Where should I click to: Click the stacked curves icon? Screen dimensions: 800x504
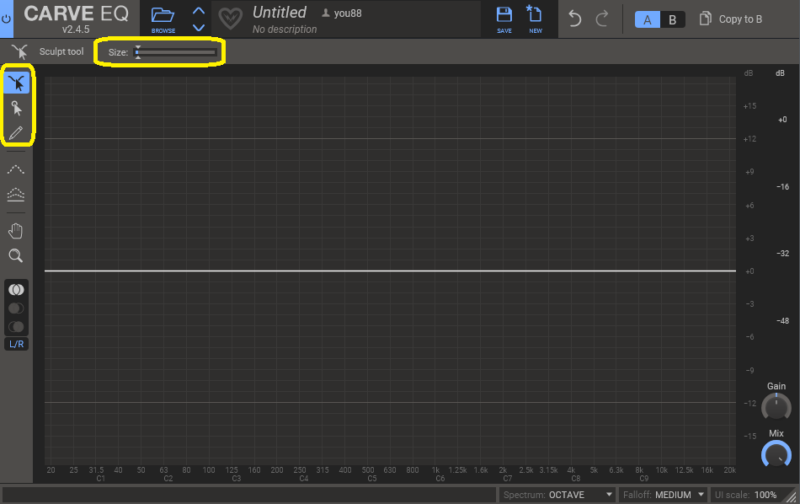pyautogui.click(x=17, y=194)
